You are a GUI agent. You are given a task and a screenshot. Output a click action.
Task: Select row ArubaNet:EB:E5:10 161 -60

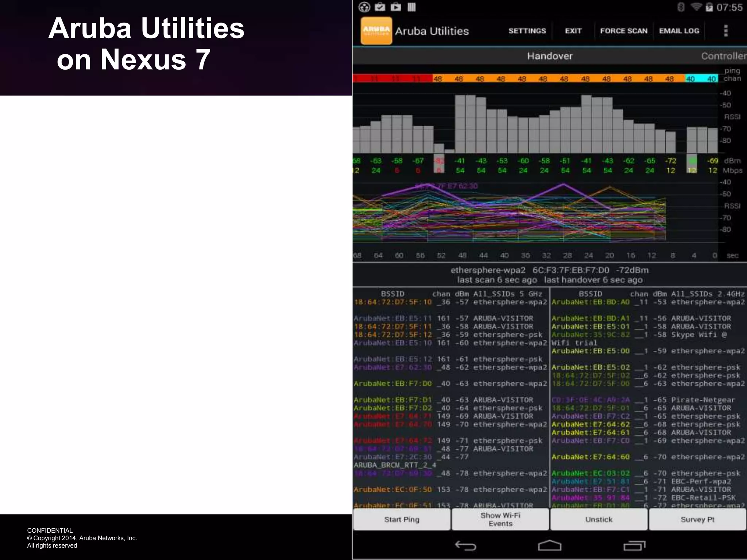451,343
